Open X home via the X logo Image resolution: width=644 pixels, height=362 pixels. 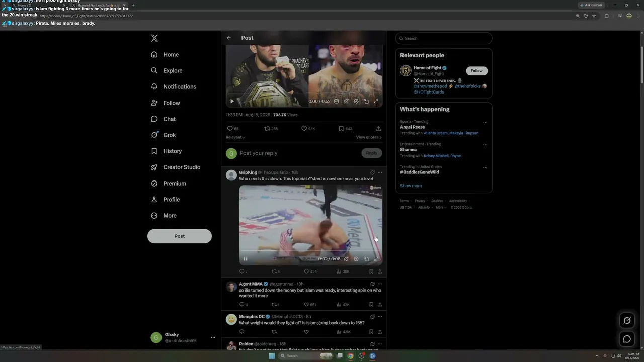pyautogui.click(x=154, y=38)
